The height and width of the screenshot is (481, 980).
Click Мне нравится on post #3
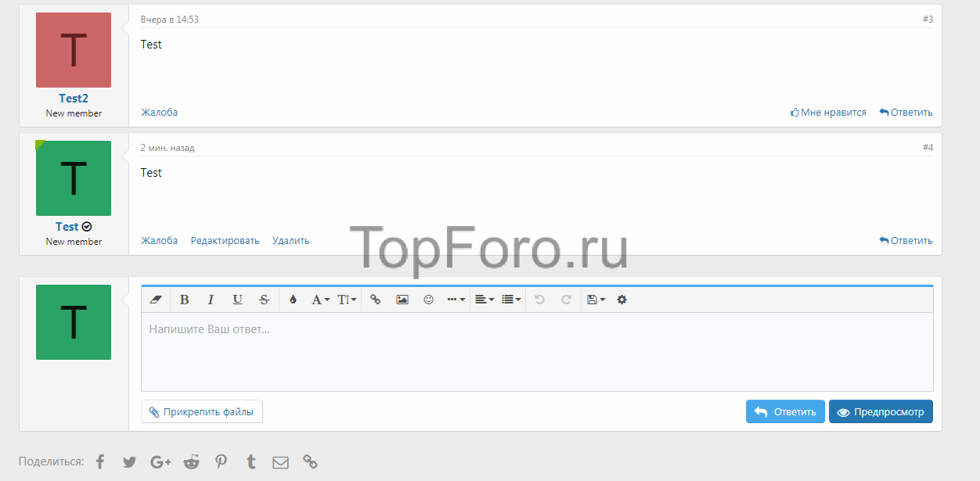tap(828, 113)
